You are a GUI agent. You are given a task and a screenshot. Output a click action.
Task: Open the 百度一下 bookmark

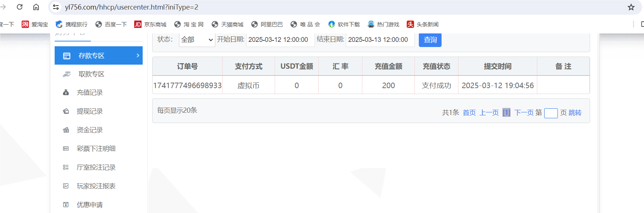[111, 24]
